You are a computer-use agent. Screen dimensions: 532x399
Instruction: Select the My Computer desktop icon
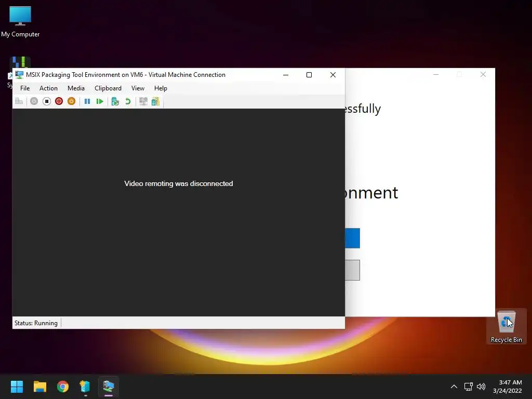coord(20,22)
